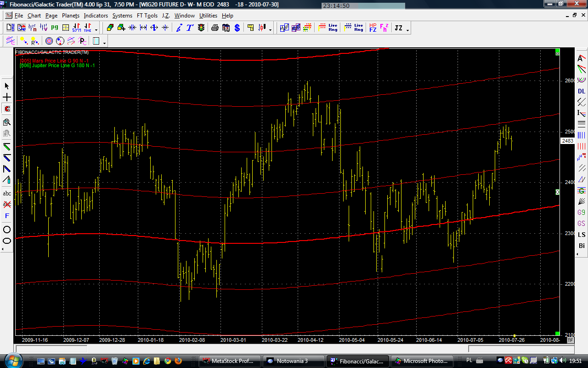Viewport: 588px width, 368px height.
Task: Click the traffic light icon in toolbar
Action: [201, 28]
